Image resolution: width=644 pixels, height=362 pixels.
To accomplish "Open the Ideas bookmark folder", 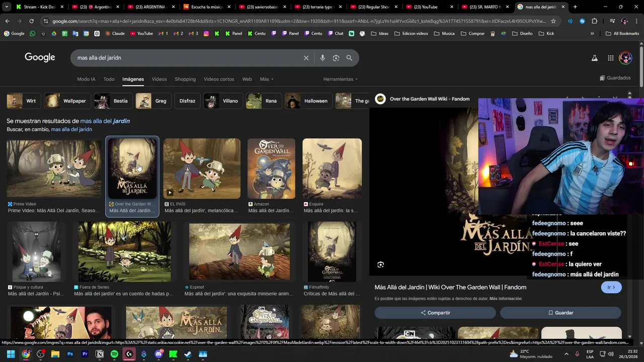I will point(380,33).
